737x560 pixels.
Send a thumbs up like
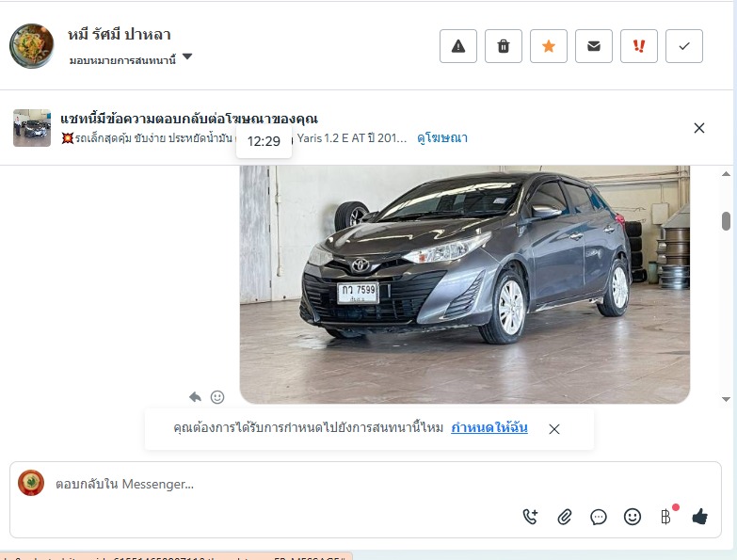pyautogui.click(x=700, y=517)
